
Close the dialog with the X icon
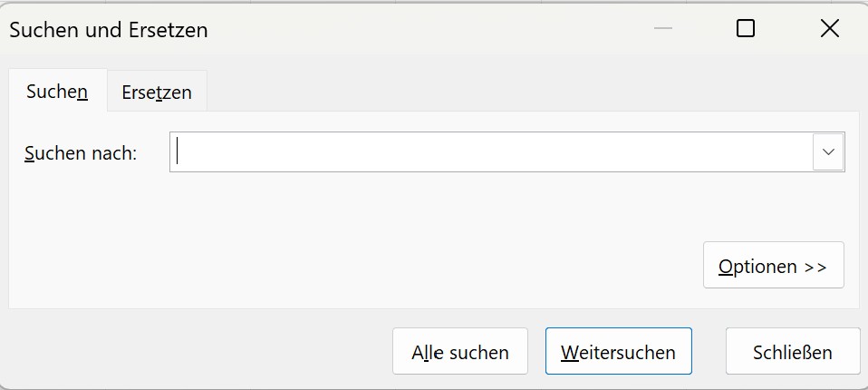pyautogui.click(x=829, y=29)
